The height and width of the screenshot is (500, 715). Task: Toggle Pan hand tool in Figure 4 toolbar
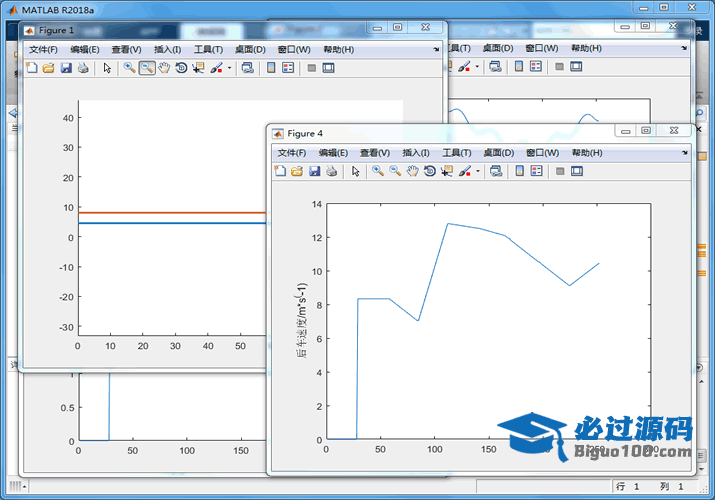tap(412, 171)
